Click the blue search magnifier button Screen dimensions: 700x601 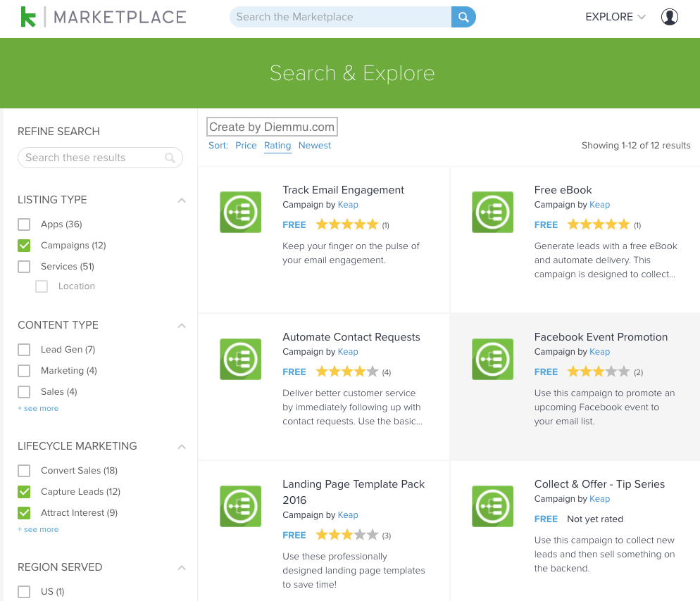tap(463, 17)
